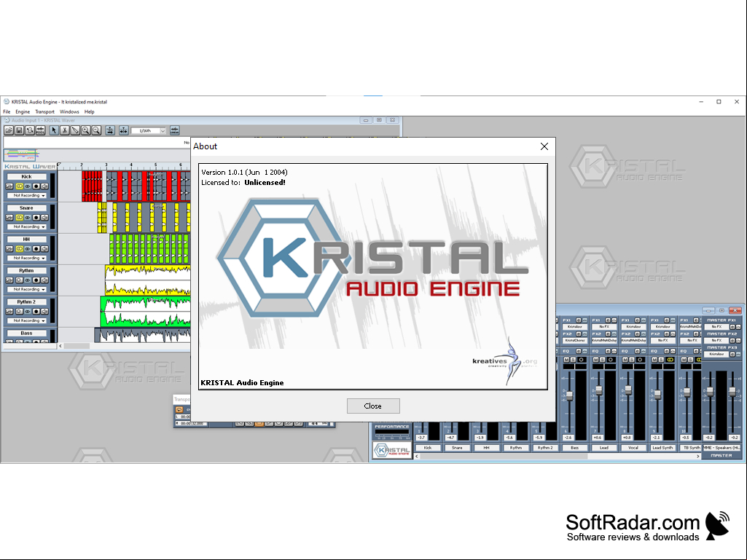The image size is (747, 560).
Task: Toggle the yellow link button on Kick track
Action: point(20,186)
